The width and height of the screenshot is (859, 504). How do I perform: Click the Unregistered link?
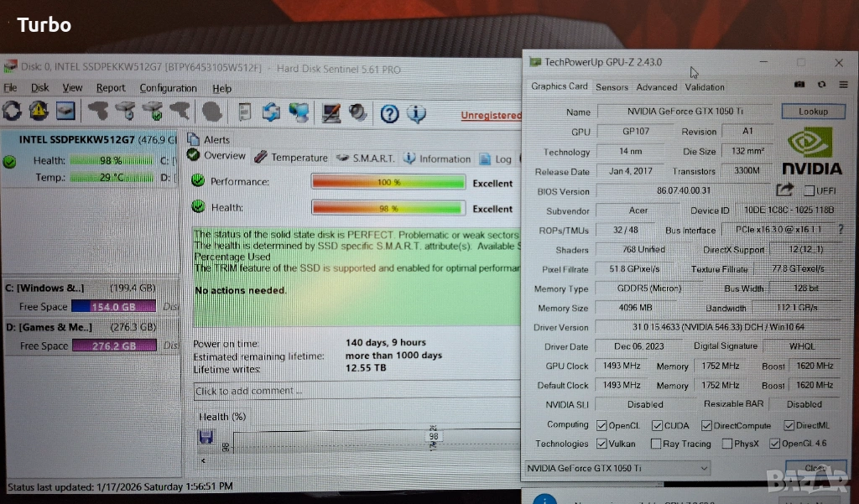click(x=490, y=116)
